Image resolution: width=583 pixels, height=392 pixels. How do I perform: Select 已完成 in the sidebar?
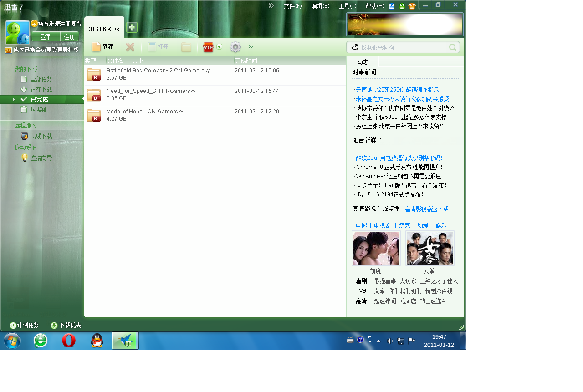pos(42,99)
